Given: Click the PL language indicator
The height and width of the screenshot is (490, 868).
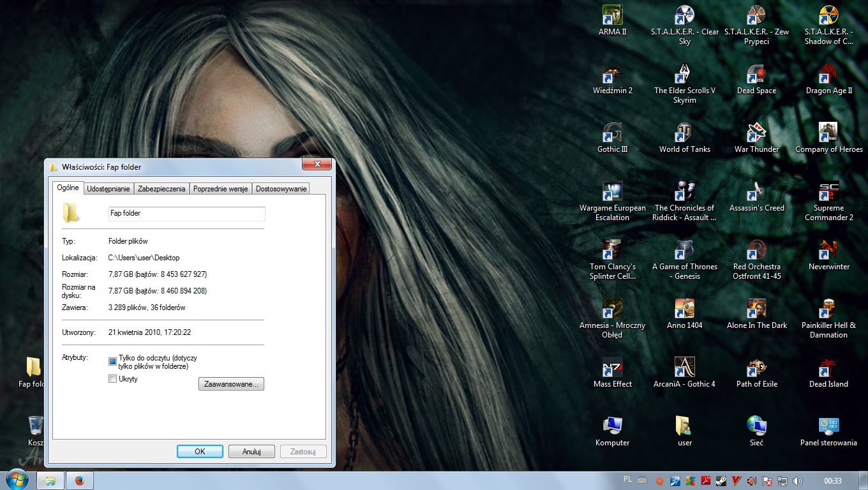Looking at the screenshot, I should point(627,479).
